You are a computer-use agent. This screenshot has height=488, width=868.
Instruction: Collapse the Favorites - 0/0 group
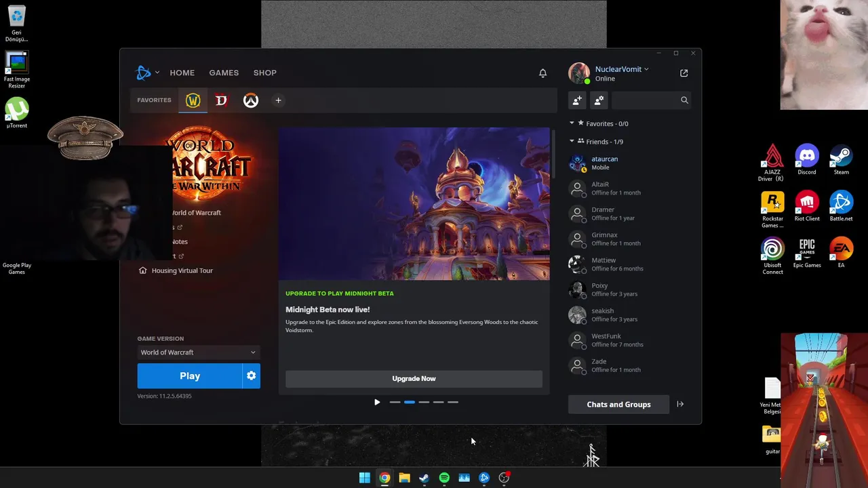coord(572,123)
